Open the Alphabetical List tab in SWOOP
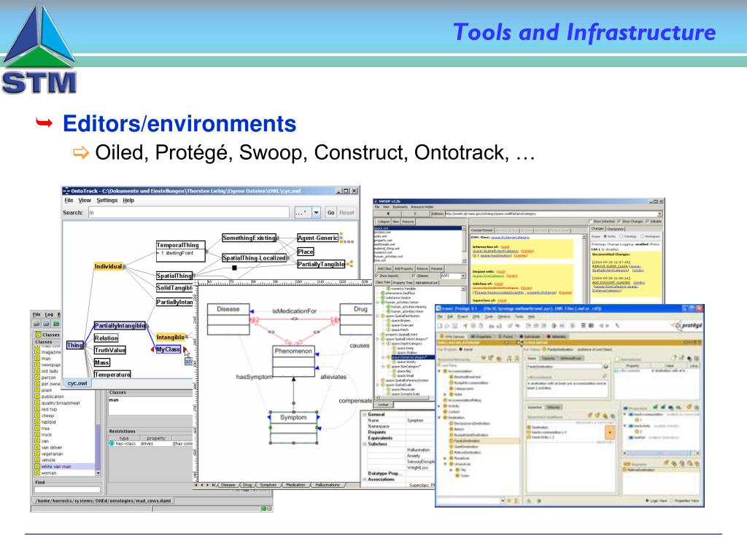The height and width of the screenshot is (560, 747). [x=426, y=283]
